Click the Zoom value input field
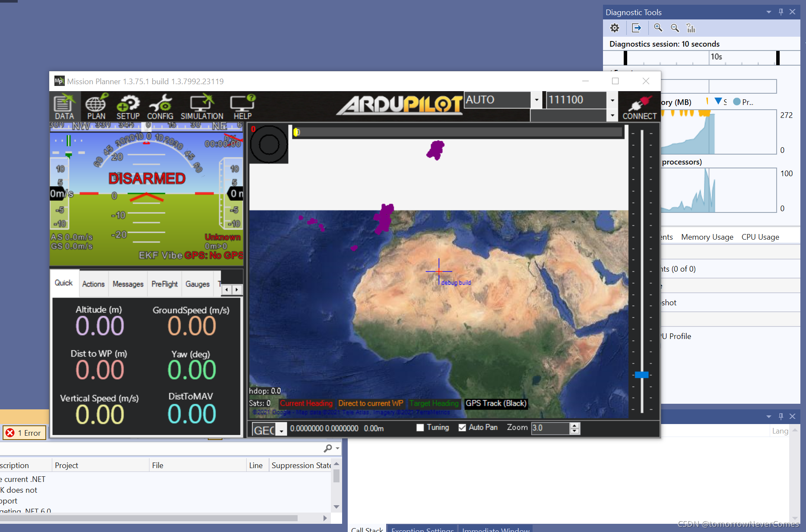 coord(550,427)
